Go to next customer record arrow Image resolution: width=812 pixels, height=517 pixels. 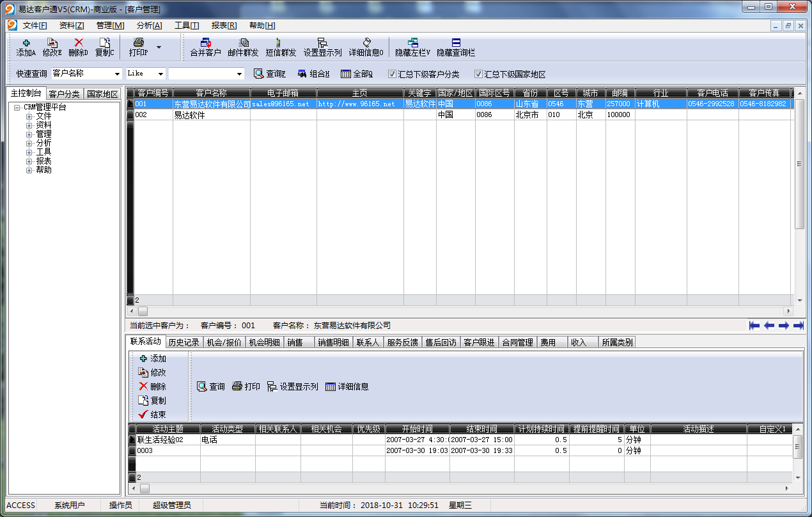[x=784, y=326]
